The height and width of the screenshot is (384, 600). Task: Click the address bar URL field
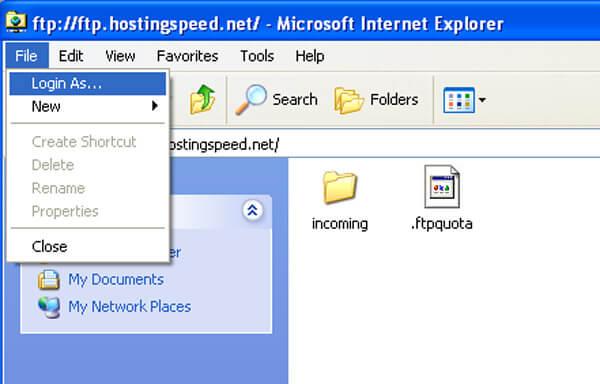[x=385, y=145]
